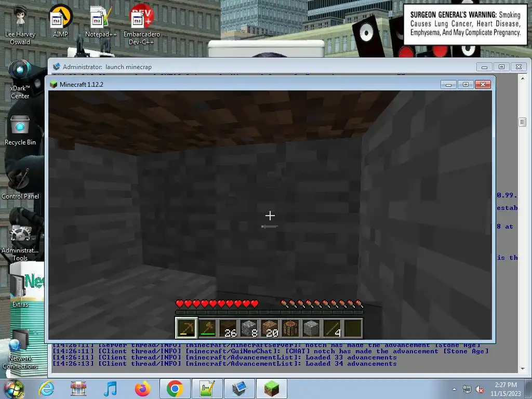Launch Firefox from the taskbar

click(142, 389)
